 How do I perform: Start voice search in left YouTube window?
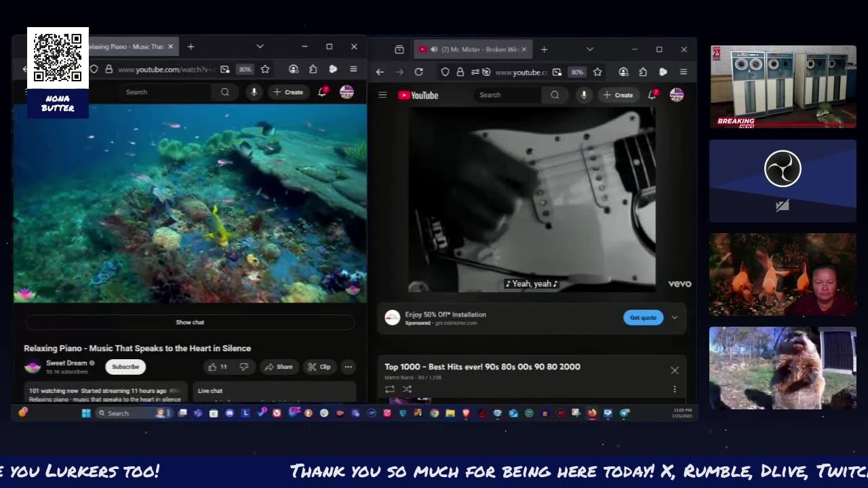pyautogui.click(x=254, y=92)
